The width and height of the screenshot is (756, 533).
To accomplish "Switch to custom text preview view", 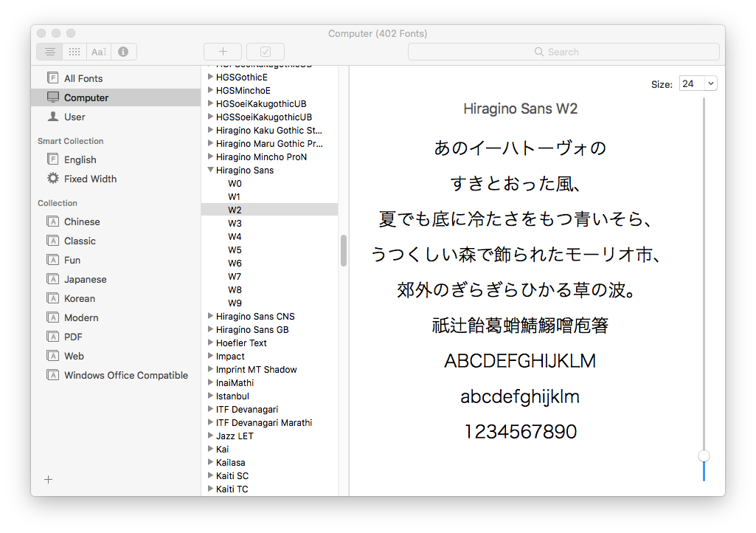I will [x=99, y=52].
